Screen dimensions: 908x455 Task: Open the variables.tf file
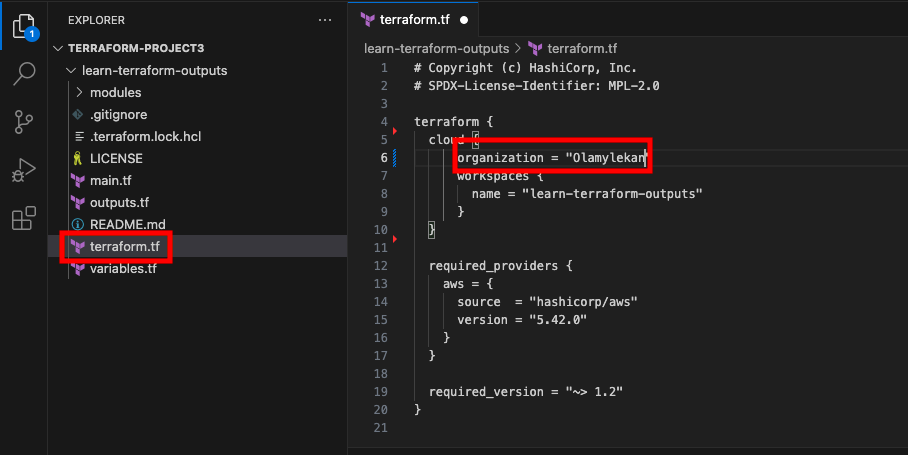123,269
